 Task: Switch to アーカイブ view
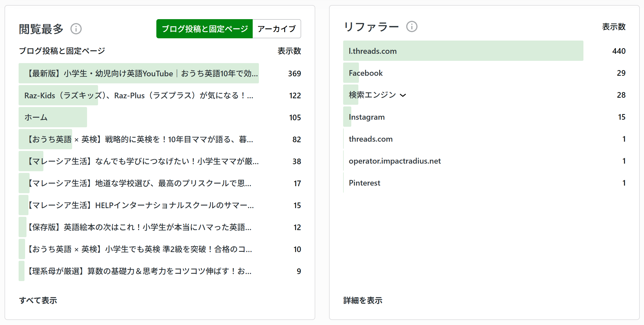click(277, 29)
